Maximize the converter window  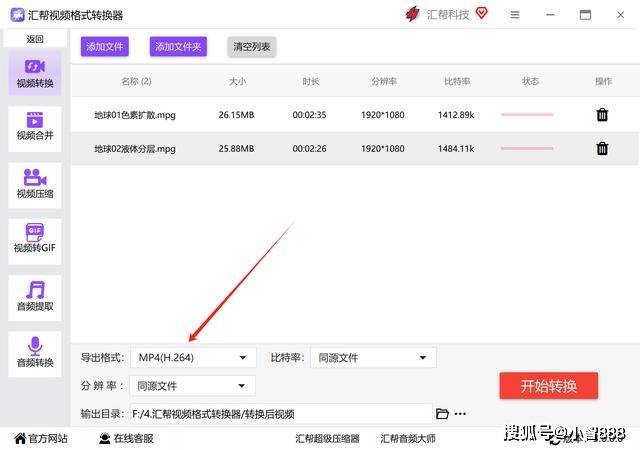pyautogui.click(x=585, y=15)
